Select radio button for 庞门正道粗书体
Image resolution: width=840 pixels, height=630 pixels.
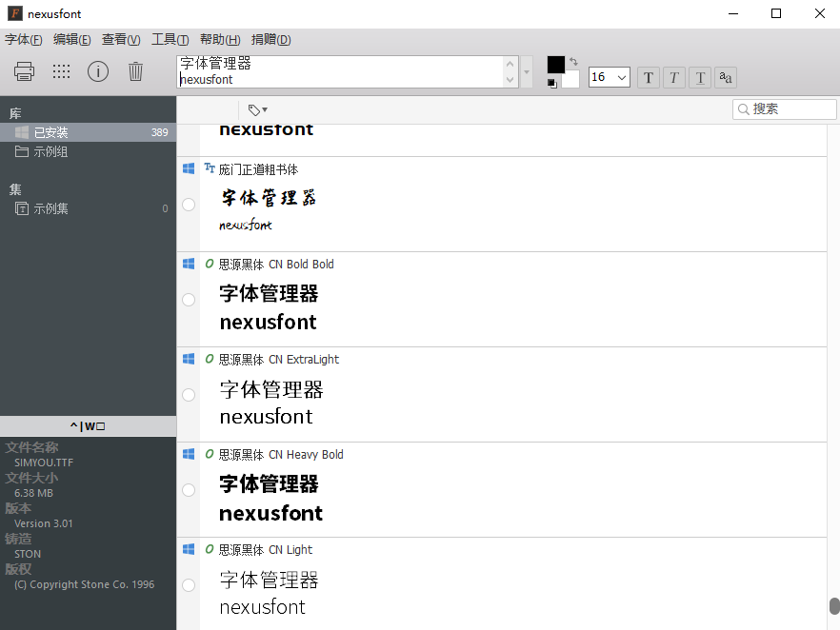point(189,205)
